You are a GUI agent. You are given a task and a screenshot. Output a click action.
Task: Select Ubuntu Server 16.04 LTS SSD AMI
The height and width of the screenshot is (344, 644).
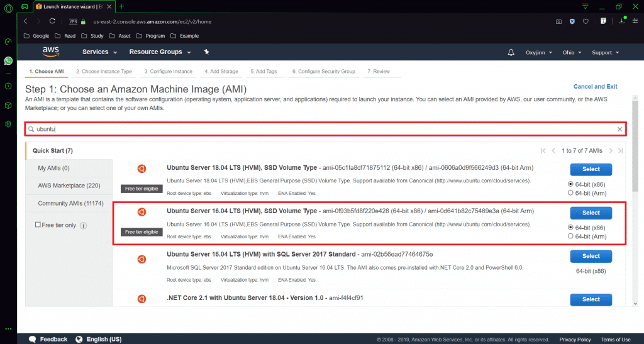591,213
